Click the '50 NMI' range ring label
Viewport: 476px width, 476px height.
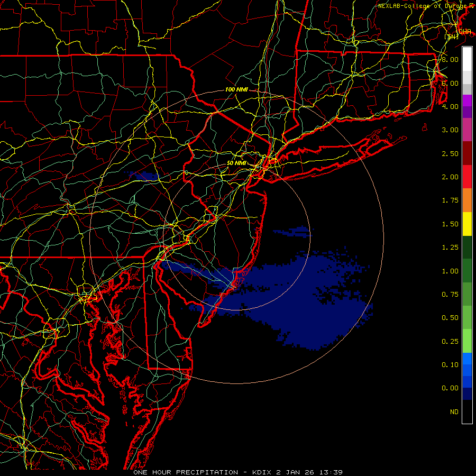(x=236, y=163)
